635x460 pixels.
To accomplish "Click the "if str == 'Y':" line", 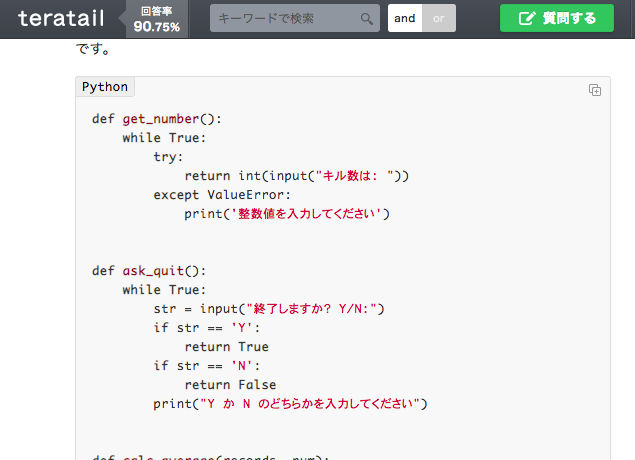I will [207, 328].
